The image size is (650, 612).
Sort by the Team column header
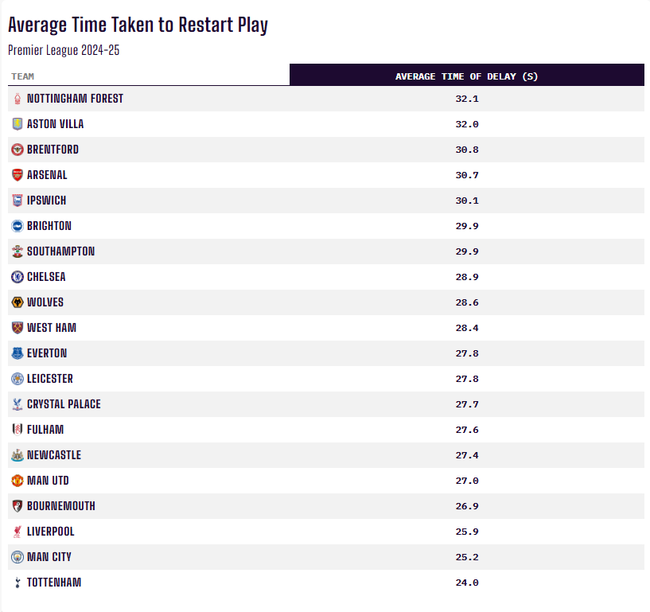click(23, 76)
